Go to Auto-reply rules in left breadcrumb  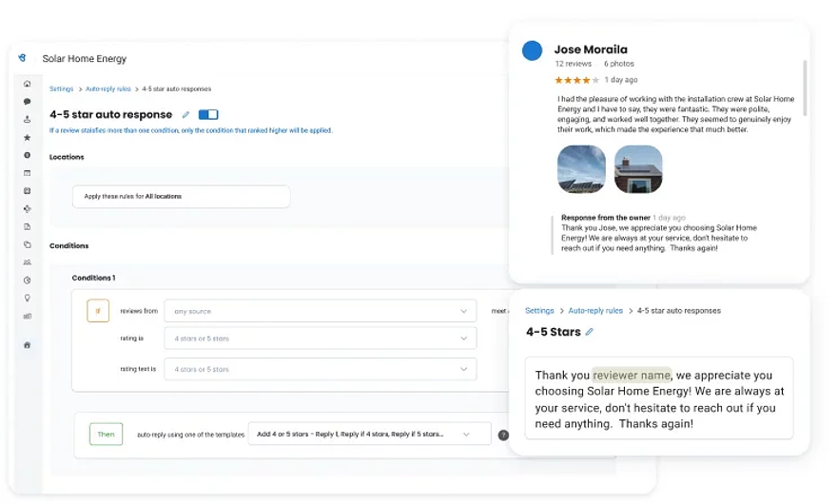coord(107,88)
